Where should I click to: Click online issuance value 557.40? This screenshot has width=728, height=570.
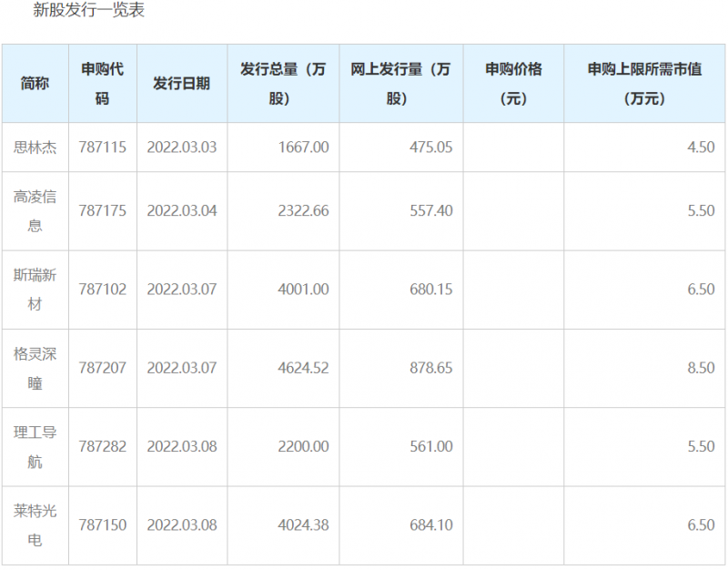430,211
